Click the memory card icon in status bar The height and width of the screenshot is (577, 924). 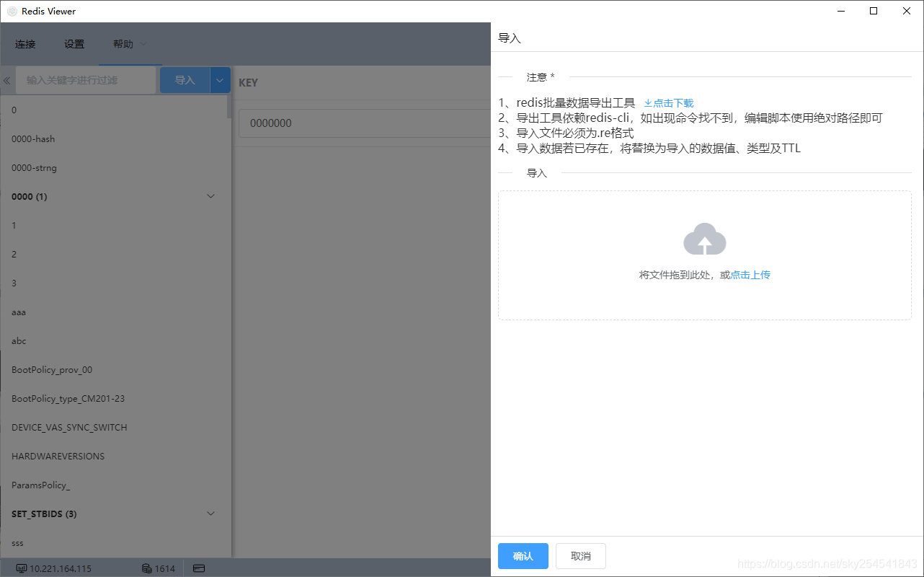(198, 568)
